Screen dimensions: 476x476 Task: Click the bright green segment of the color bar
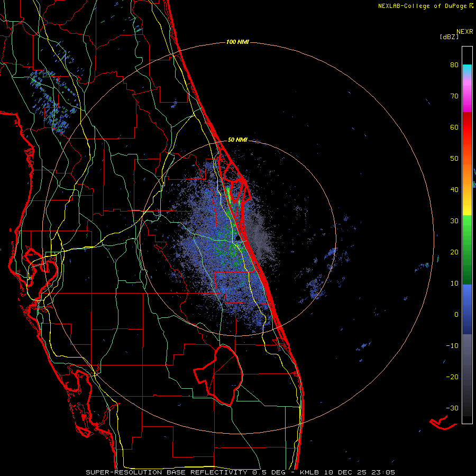(467, 224)
